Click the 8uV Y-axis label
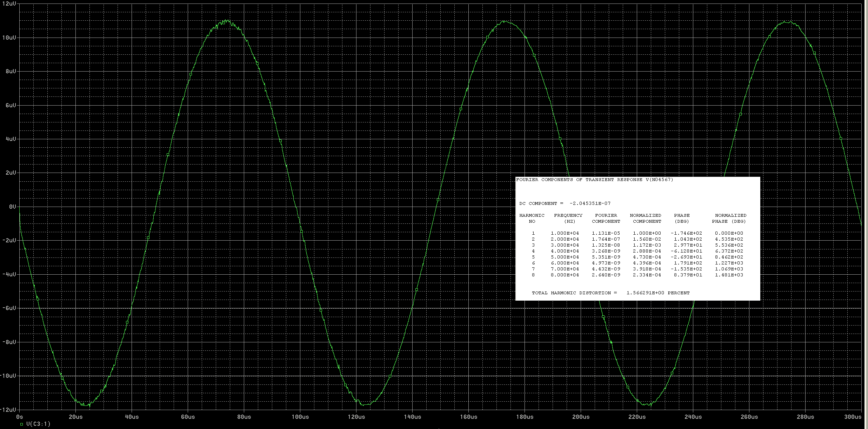Viewport: 868px width, 429px height. pos(11,71)
